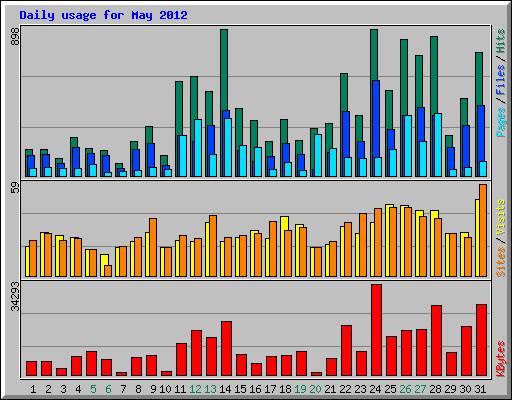Select the orange Sites bar for day 31

click(x=483, y=230)
